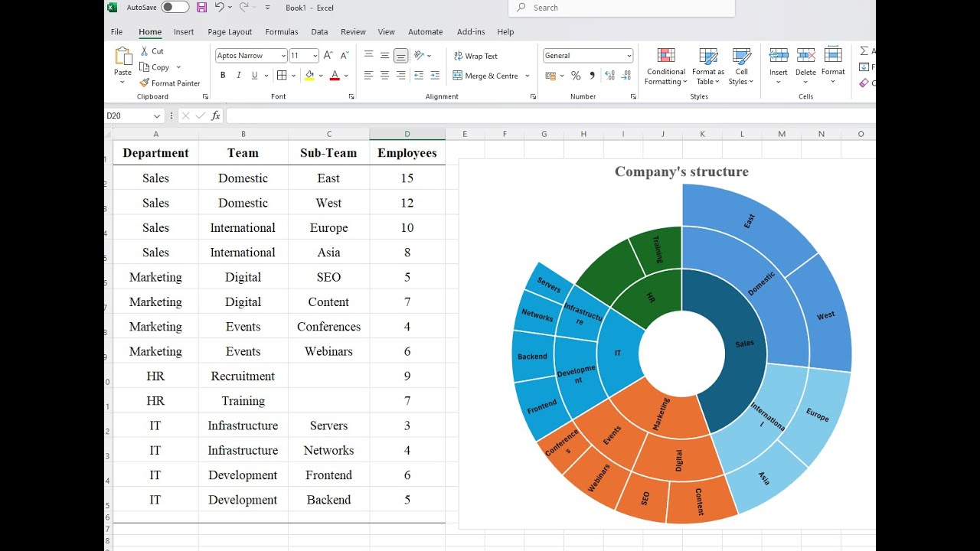
Task: Cut the selection with scissors icon
Action: (x=145, y=51)
